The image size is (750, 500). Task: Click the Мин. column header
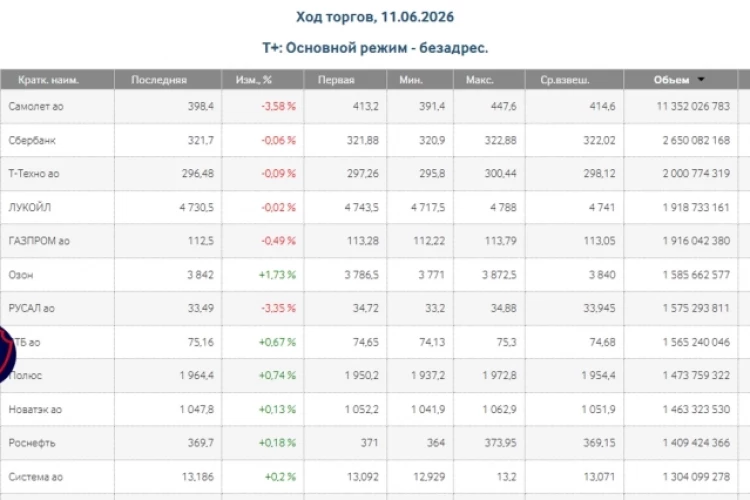pyautogui.click(x=411, y=80)
